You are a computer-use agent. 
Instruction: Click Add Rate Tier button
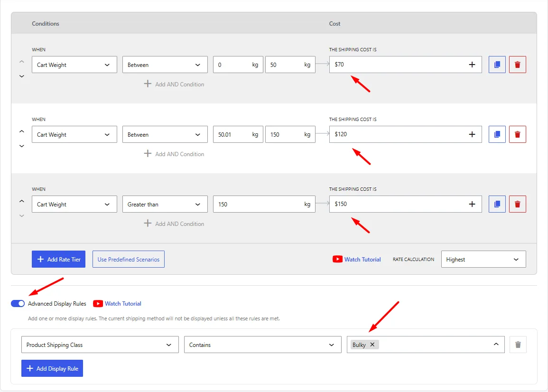pos(58,259)
